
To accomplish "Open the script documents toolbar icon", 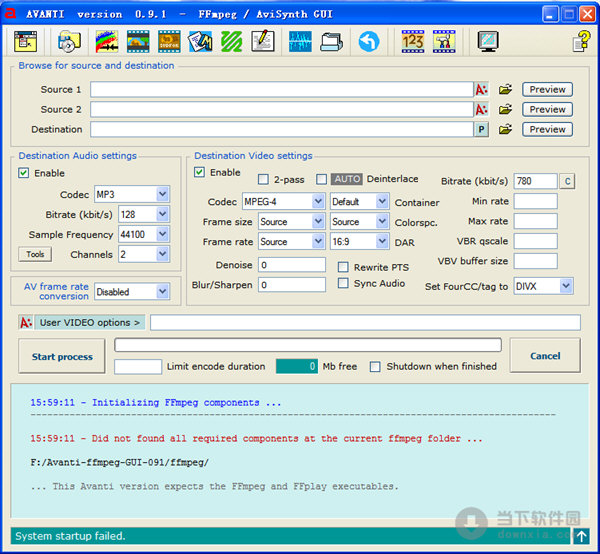I will coord(201,41).
